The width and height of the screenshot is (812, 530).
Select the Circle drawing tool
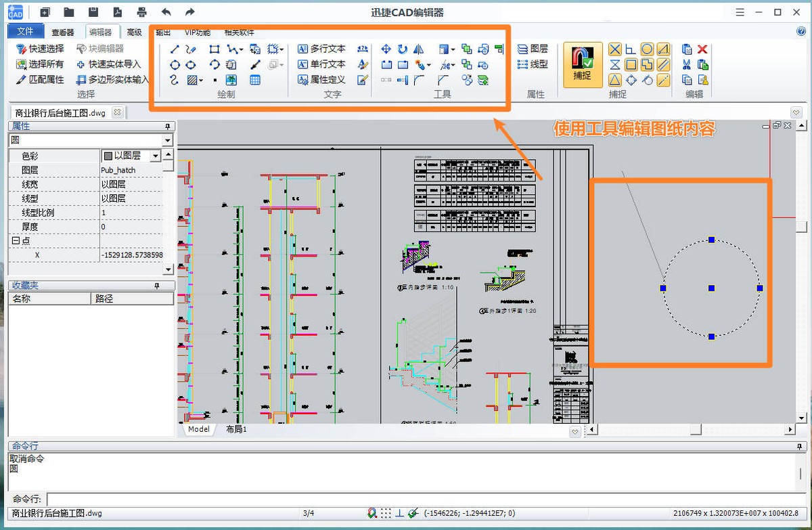point(175,64)
